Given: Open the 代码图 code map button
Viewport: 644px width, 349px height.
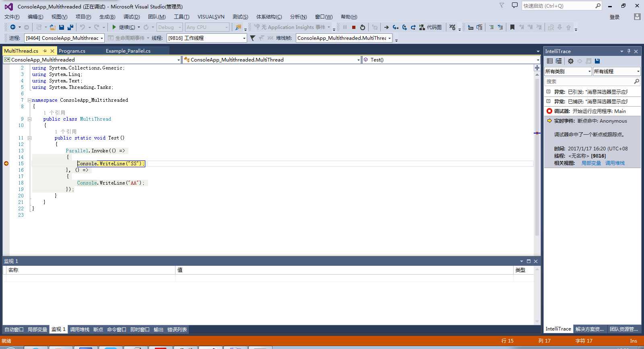Looking at the screenshot, I should click(x=430, y=27).
